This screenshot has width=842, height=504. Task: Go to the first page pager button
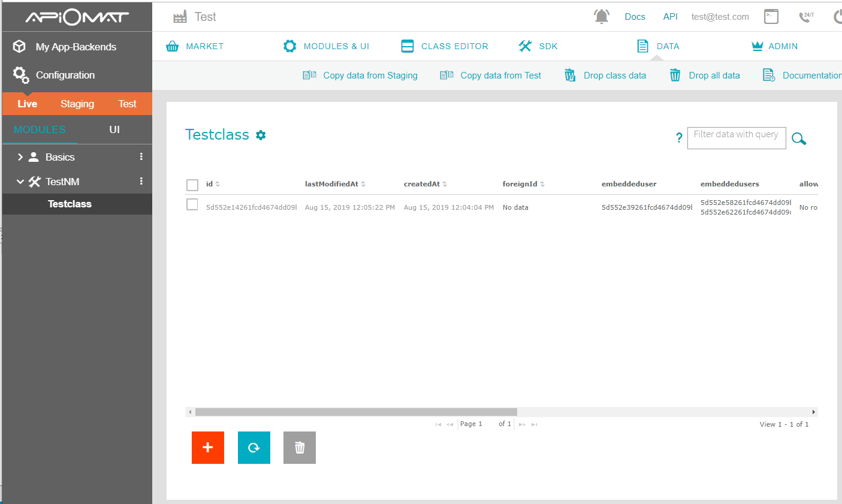click(x=438, y=424)
